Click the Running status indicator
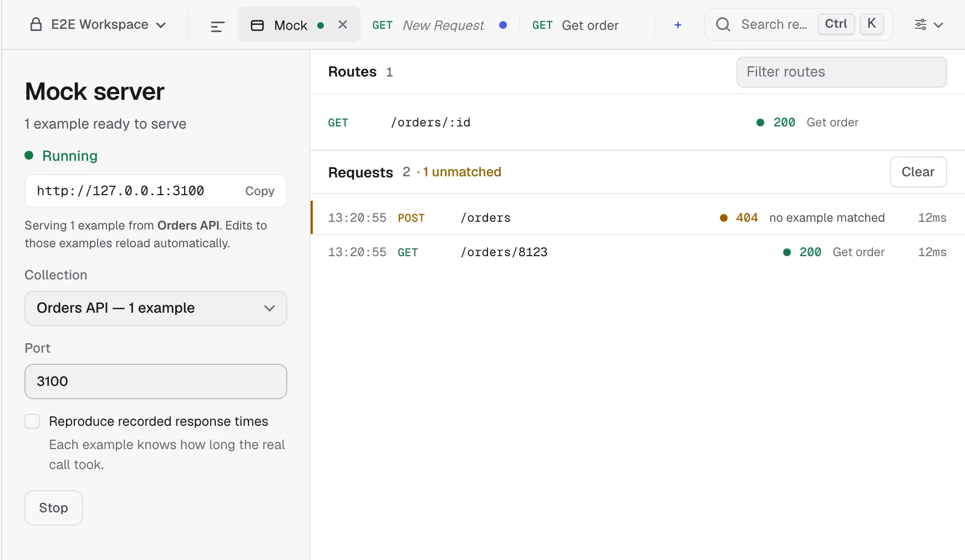 coord(61,156)
